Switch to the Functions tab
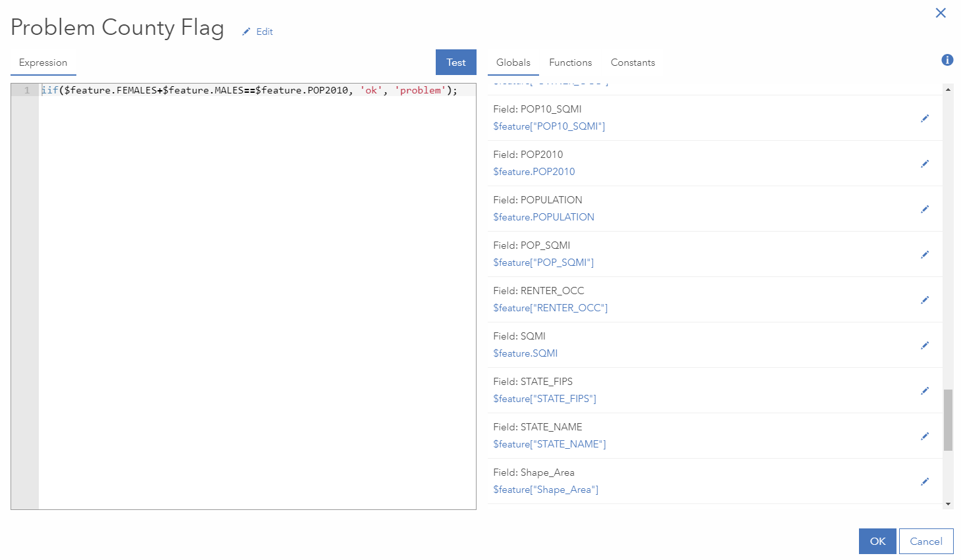The height and width of the screenshot is (560, 961). [570, 63]
